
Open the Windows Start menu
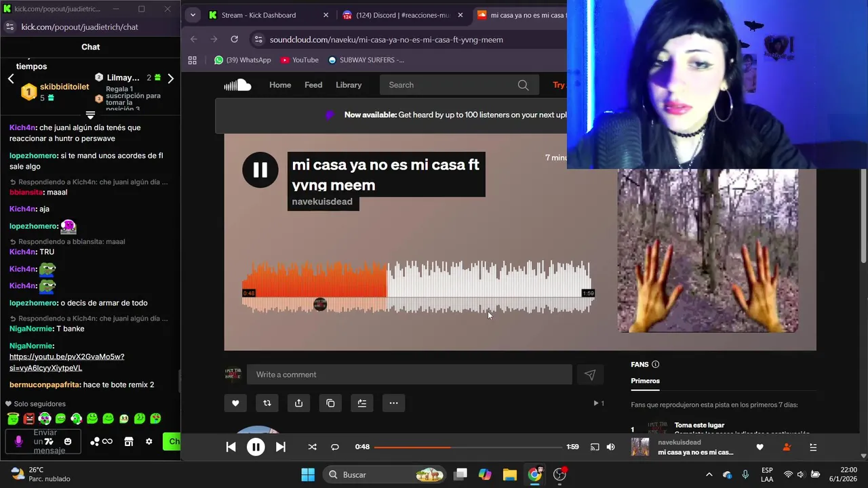coord(308,474)
